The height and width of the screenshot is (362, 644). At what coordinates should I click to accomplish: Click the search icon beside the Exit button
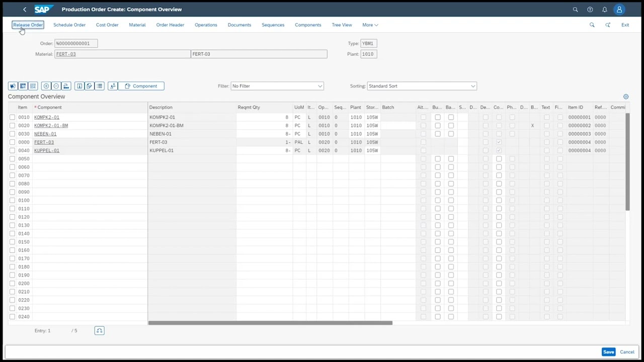coord(592,25)
